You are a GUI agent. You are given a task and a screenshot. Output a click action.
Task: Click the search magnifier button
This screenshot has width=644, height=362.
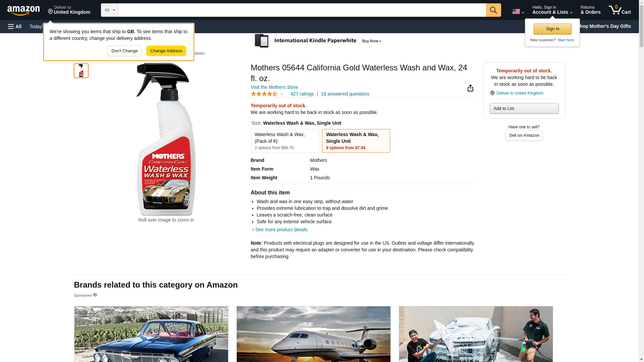click(493, 10)
